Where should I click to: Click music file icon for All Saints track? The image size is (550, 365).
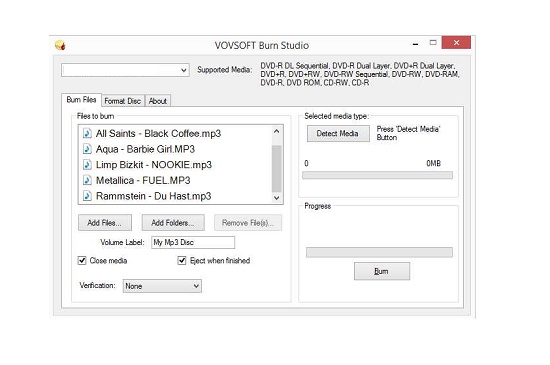click(87, 134)
